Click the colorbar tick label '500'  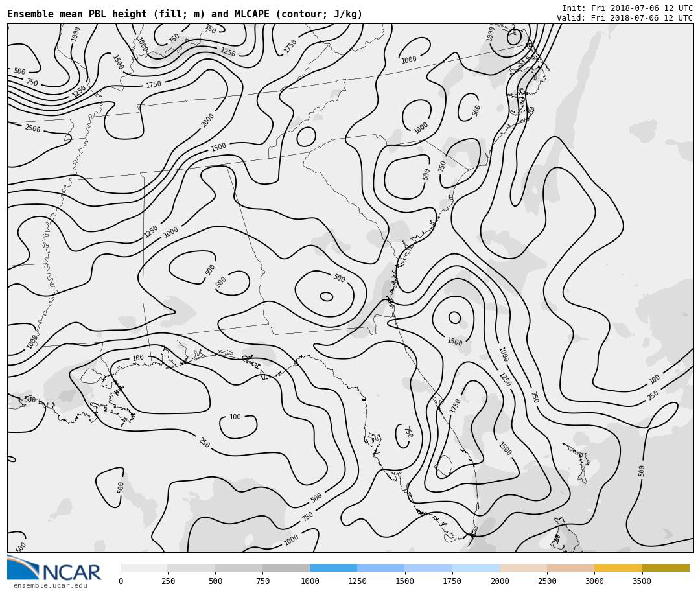(215, 581)
